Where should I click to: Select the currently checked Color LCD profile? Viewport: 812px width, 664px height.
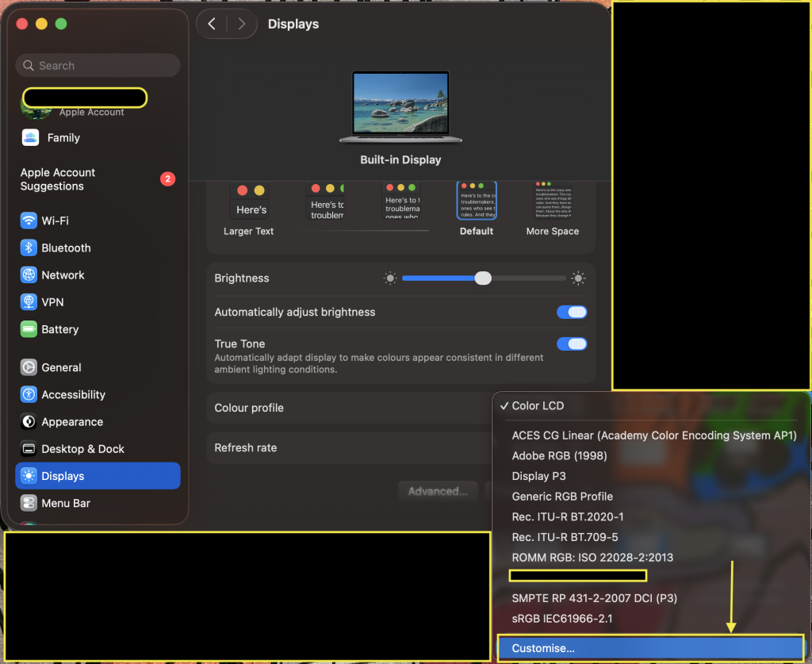(x=537, y=405)
